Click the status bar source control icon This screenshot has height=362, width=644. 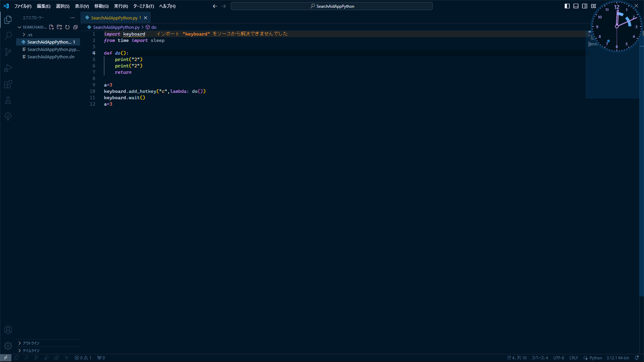click(36, 358)
